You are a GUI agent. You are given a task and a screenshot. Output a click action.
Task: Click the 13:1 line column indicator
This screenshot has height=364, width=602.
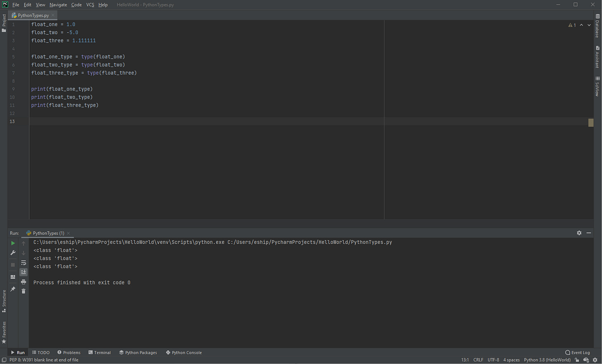[x=465, y=360]
